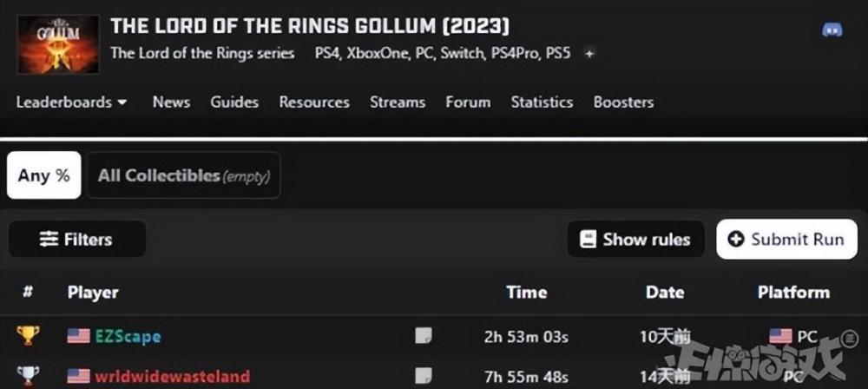Sort leaderboard by Time column header

coord(526,293)
